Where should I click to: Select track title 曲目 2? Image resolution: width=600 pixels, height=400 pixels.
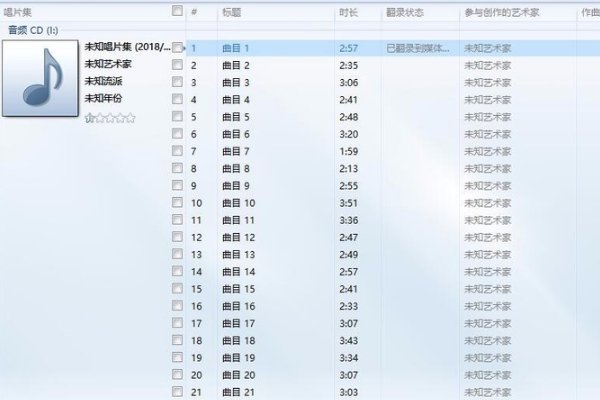click(x=236, y=65)
